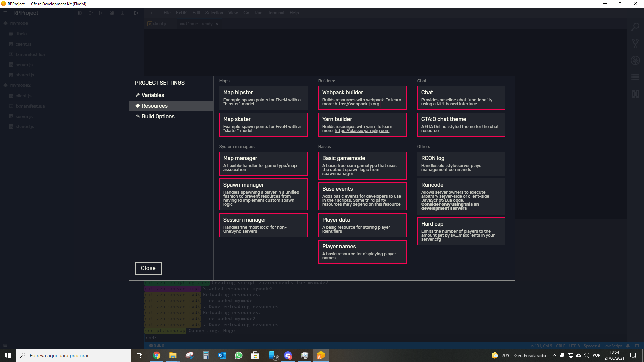Open problems counter in the status bar
The height and width of the screenshot is (362, 644).
click(157, 346)
